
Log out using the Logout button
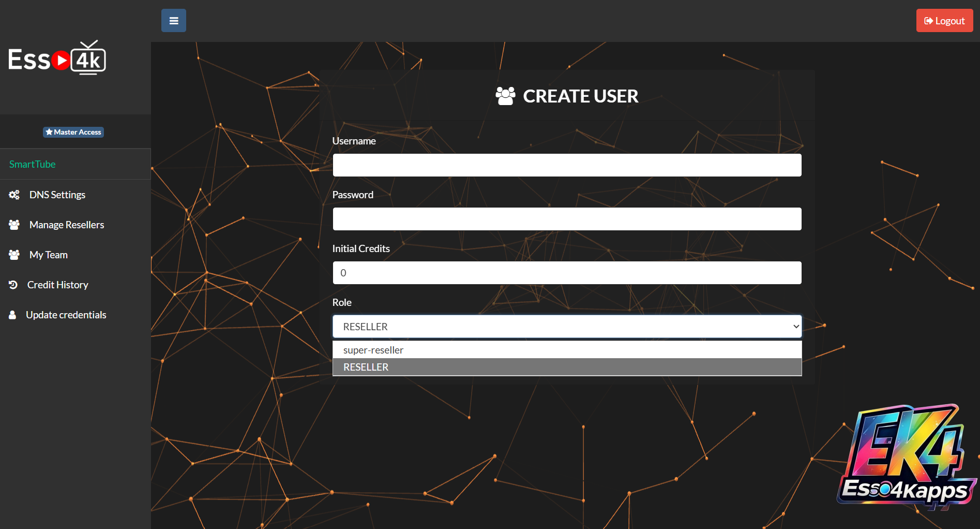(944, 21)
